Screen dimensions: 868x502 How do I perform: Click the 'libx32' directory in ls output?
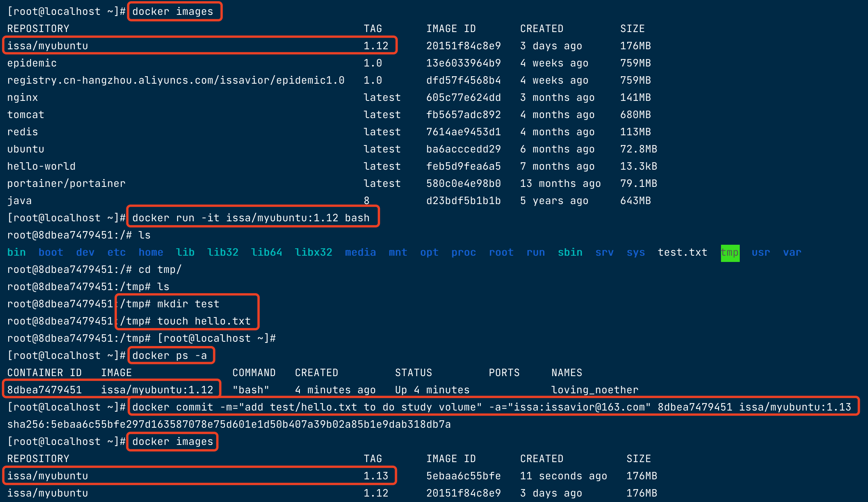pos(314,252)
